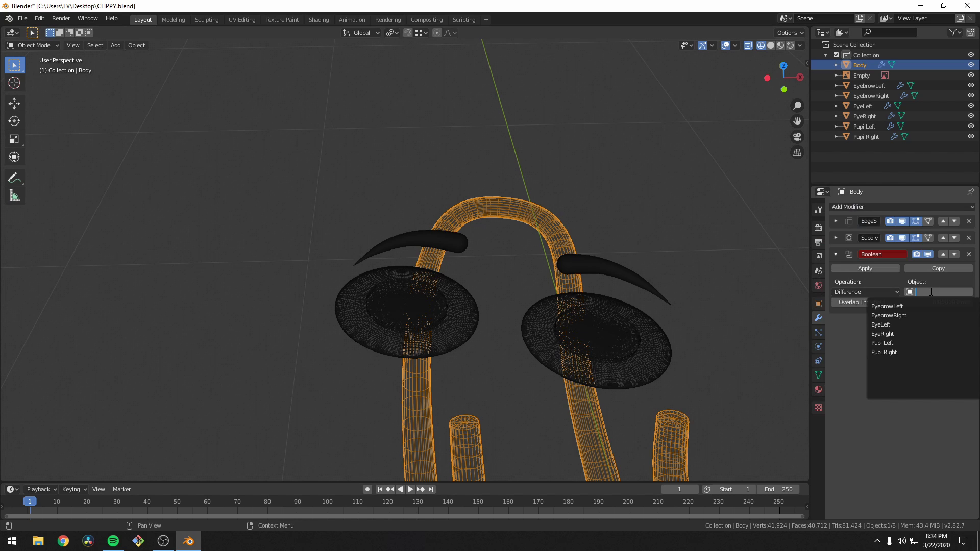The image size is (980, 551).
Task: Collapse the Boolean modifier panel
Action: point(836,254)
